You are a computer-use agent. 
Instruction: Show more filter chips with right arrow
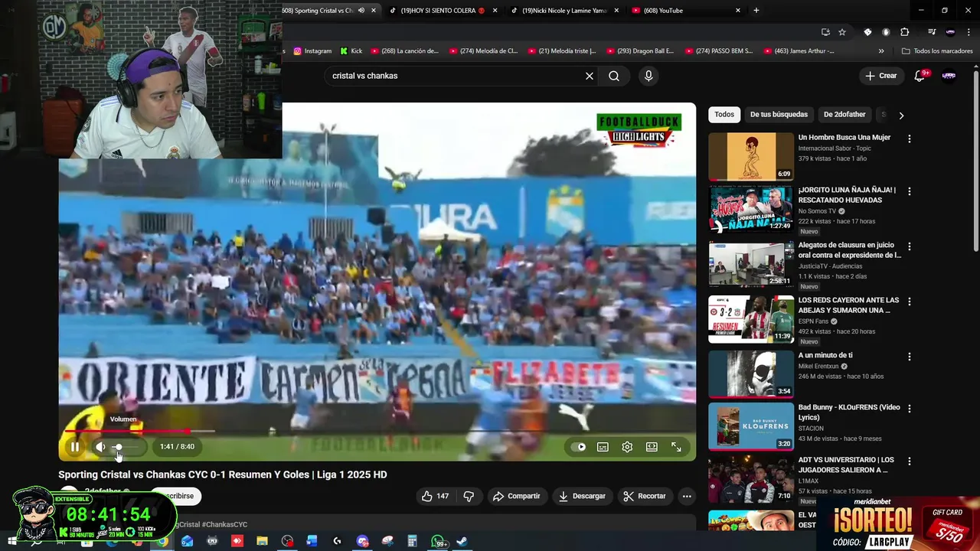[x=901, y=115]
